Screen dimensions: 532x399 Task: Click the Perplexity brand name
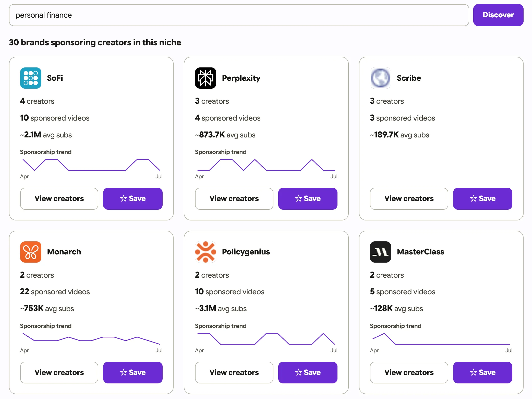click(x=241, y=78)
